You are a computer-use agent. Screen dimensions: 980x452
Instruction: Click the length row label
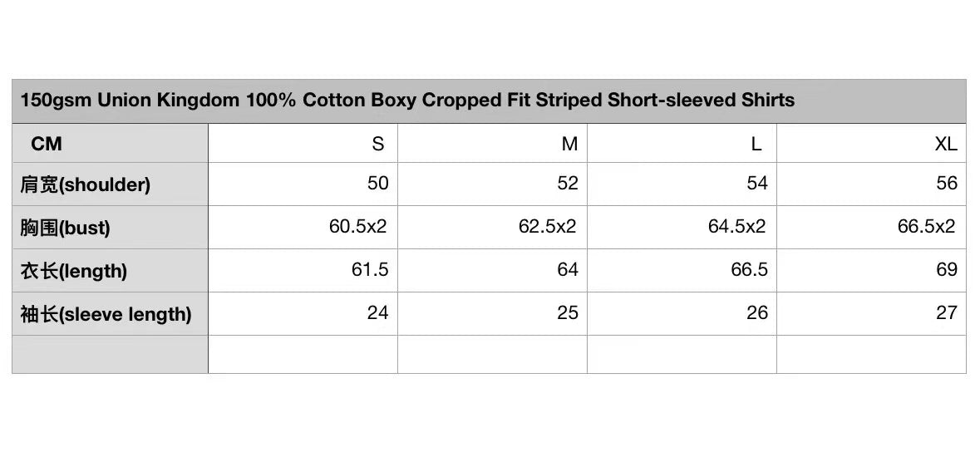point(110,270)
